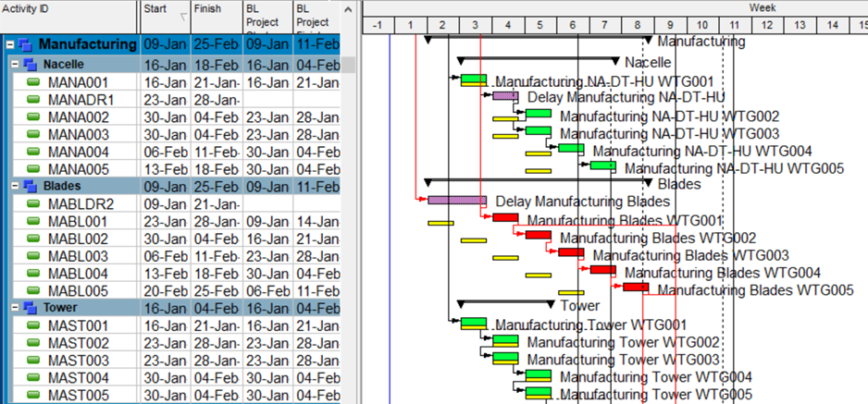
Task: Click the Tower summary bar in Gantt
Action: [x=505, y=301]
